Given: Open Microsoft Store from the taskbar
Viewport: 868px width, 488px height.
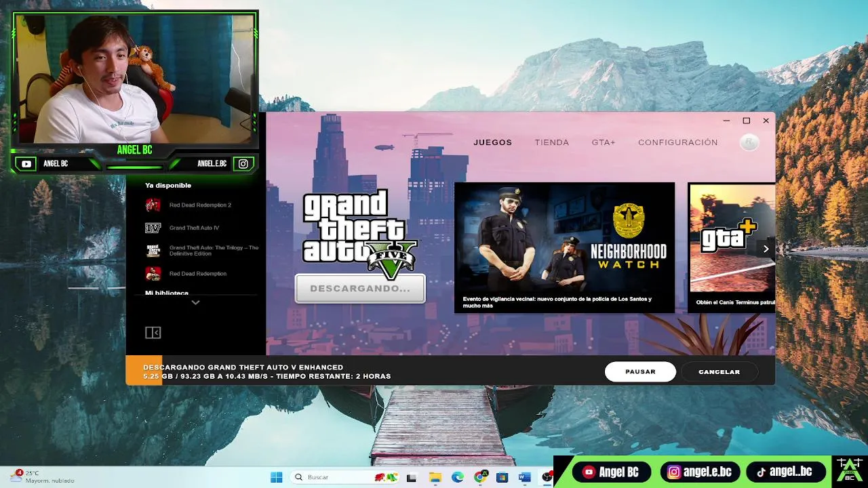Looking at the screenshot, I should 502,477.
